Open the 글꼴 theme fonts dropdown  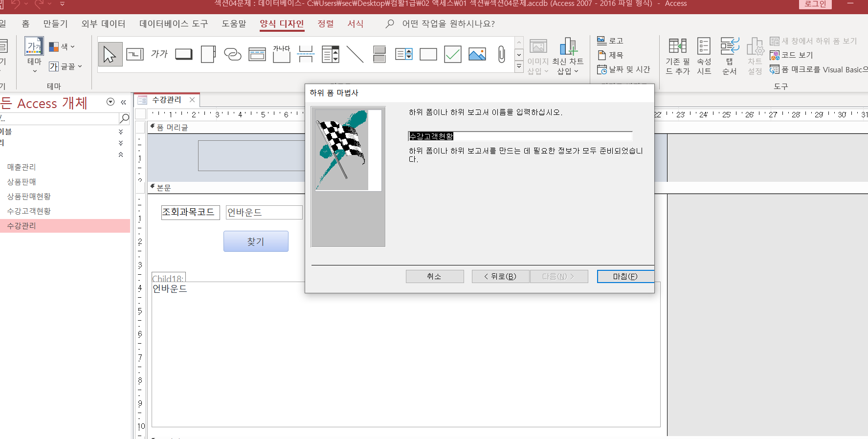(x=66, y=66)
